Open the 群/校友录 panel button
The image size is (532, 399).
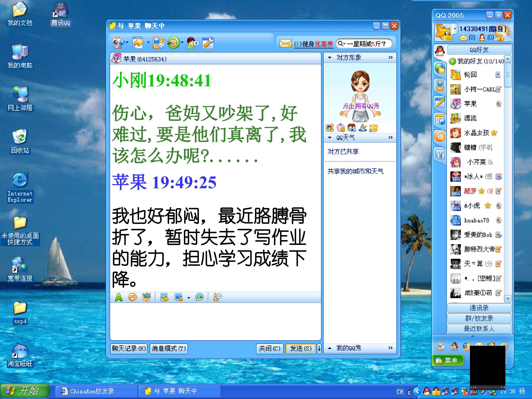(x=479, y=318)
